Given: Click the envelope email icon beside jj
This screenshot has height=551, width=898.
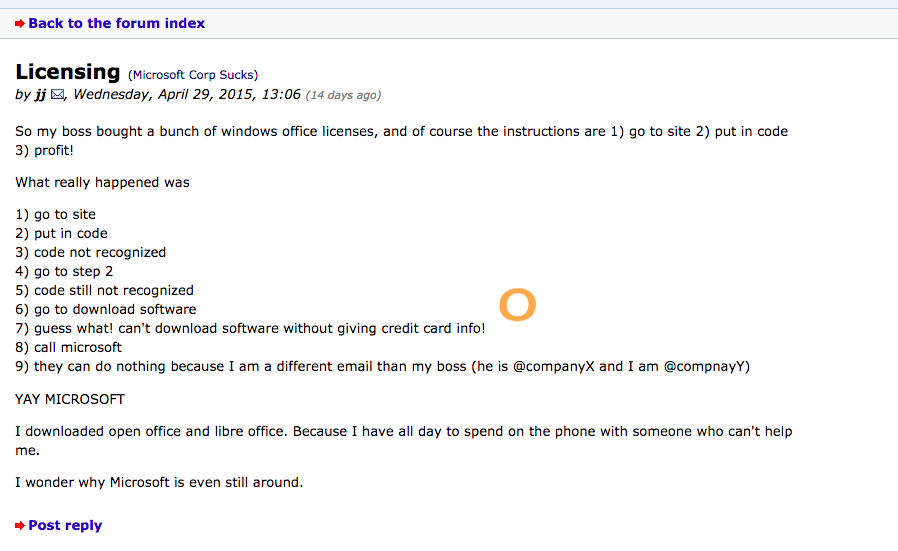Looking at the screenshot, I should pyautogui.click(x=57, y=95).
